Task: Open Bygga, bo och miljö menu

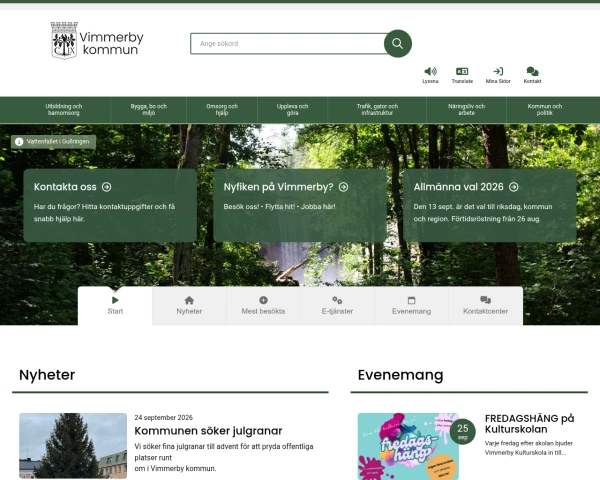Action: tap(148, 110)
